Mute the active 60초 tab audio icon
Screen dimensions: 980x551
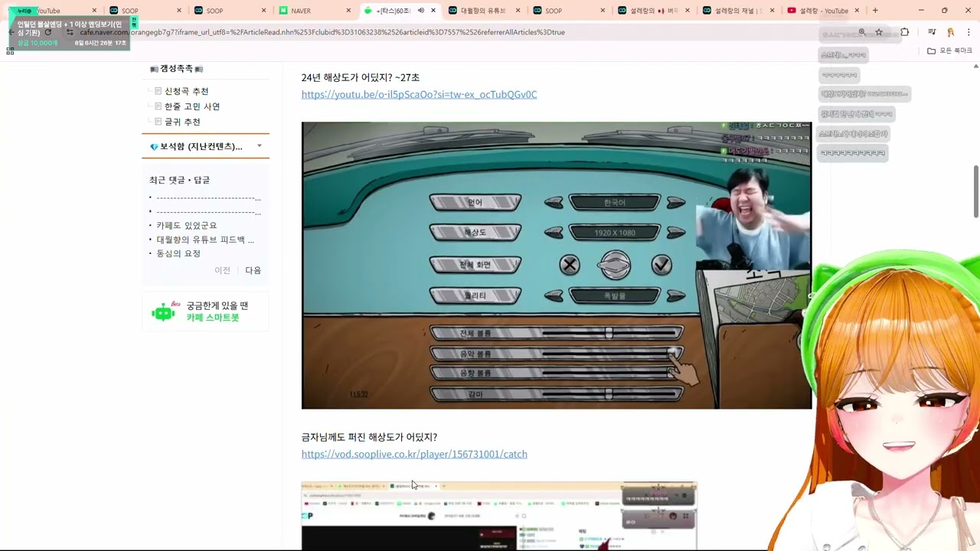(x=421, y=11)
